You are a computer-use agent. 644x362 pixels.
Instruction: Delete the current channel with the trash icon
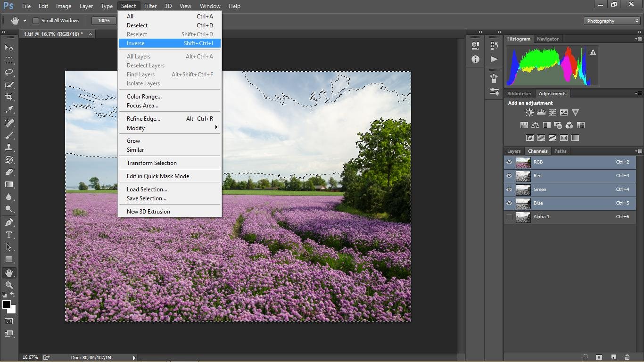coord(627,357)
